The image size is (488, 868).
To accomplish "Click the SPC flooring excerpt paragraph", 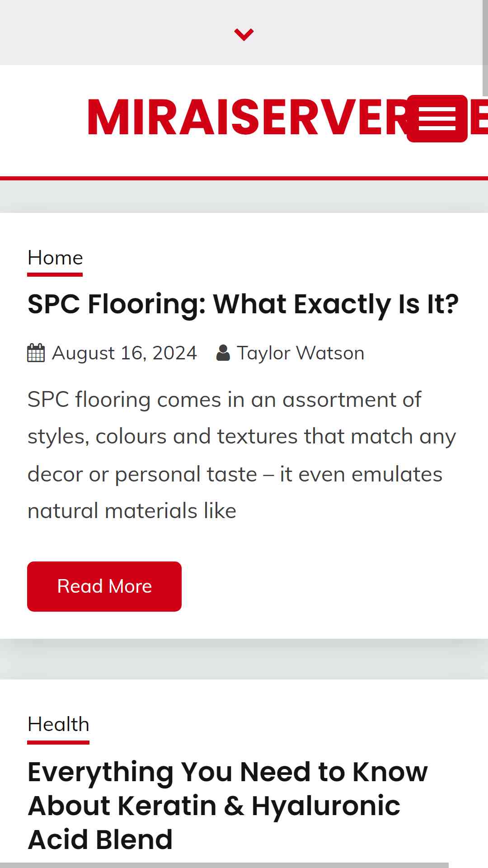I will [242, 455].
